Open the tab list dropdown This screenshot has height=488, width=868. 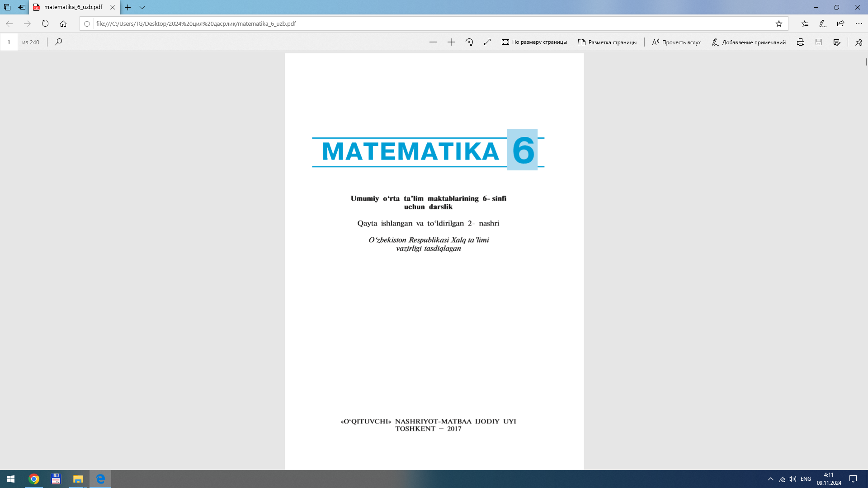(142, 8)
